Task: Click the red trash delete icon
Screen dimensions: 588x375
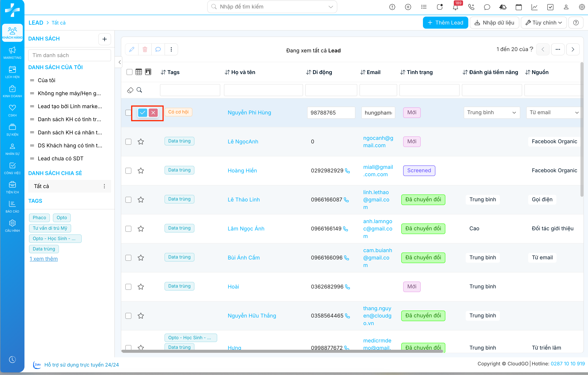Action: point(145,49)
